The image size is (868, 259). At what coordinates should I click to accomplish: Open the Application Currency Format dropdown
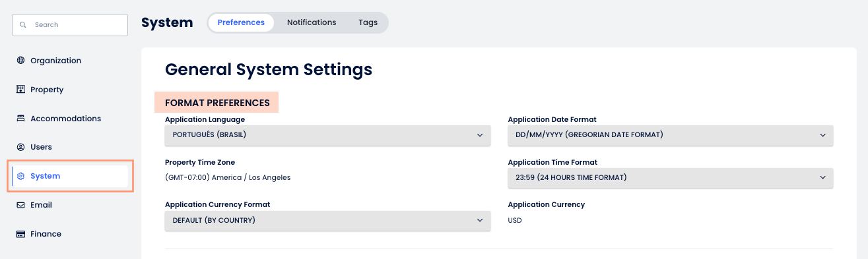tap(327, 220)
